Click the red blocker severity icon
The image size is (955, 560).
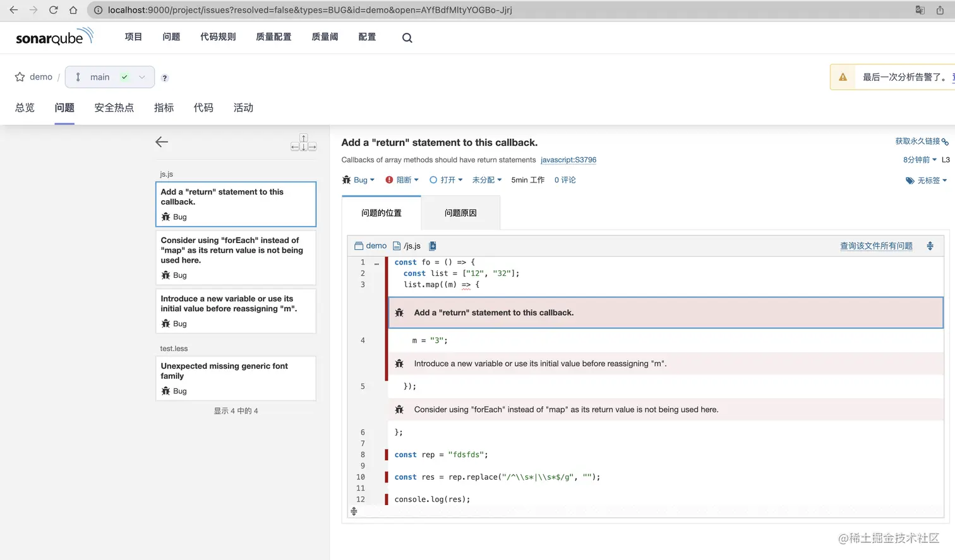(389, 180)
